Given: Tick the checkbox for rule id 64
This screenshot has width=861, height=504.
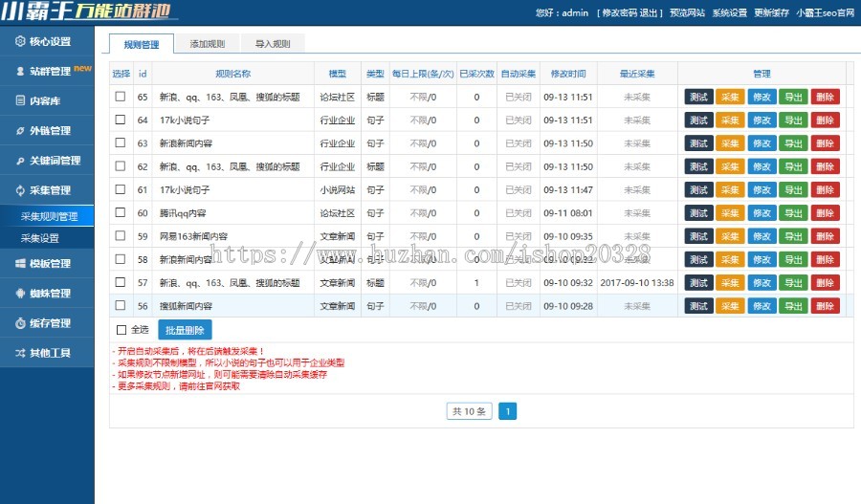Looking at the screenshot, I should [x=121, y=120].
